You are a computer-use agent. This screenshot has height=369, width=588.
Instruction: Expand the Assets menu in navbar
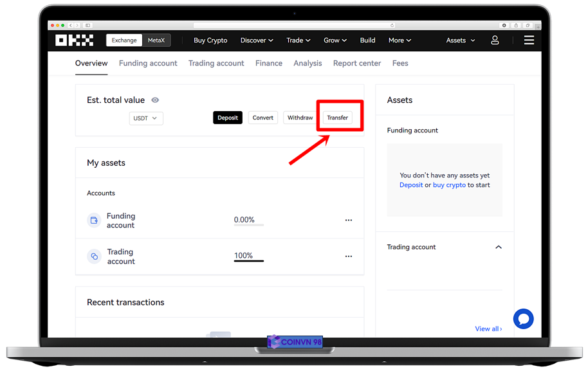pyautogui.click(x=461, y=40)
